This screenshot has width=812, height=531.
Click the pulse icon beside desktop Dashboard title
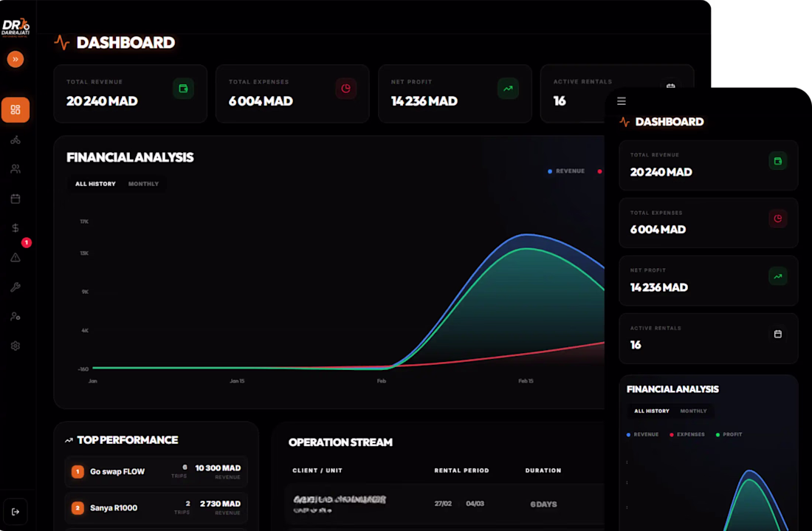[62, 43]
